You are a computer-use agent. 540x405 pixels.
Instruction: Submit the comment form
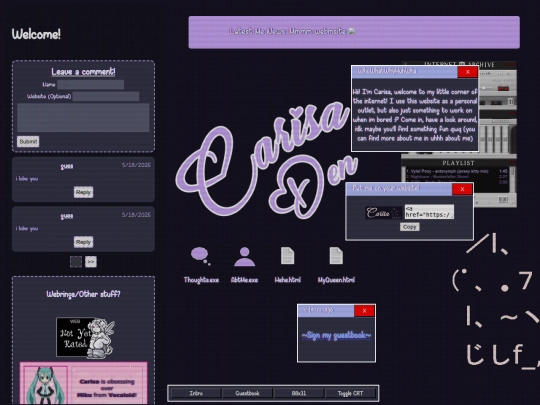tap(28, 142)
